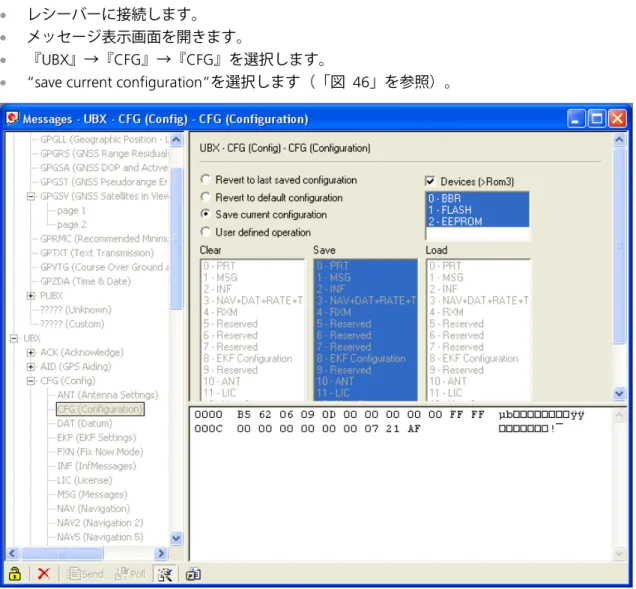
Task: Click 4 - RXM in Load list
Action: pos(478,312)
